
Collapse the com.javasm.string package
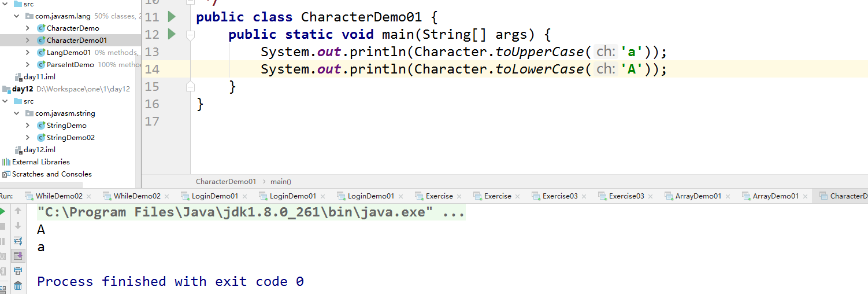coord(17,113)
